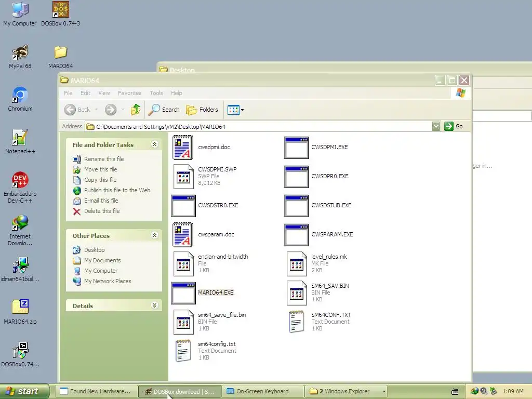Switch to On-Screen Keyboard taskbar button
Image resolution: width=532 pixels, height=399 pixels.
[262, 391]
